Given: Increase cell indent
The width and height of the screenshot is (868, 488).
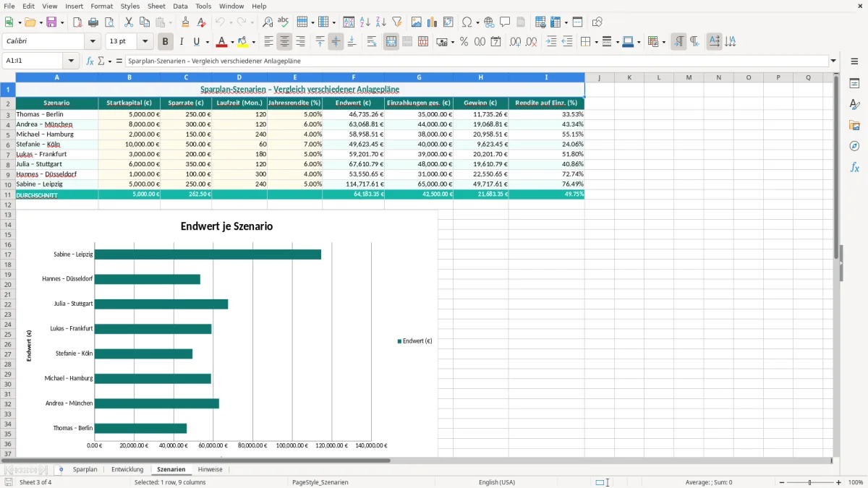Looking at the screenshot, I should click(551, 42).
